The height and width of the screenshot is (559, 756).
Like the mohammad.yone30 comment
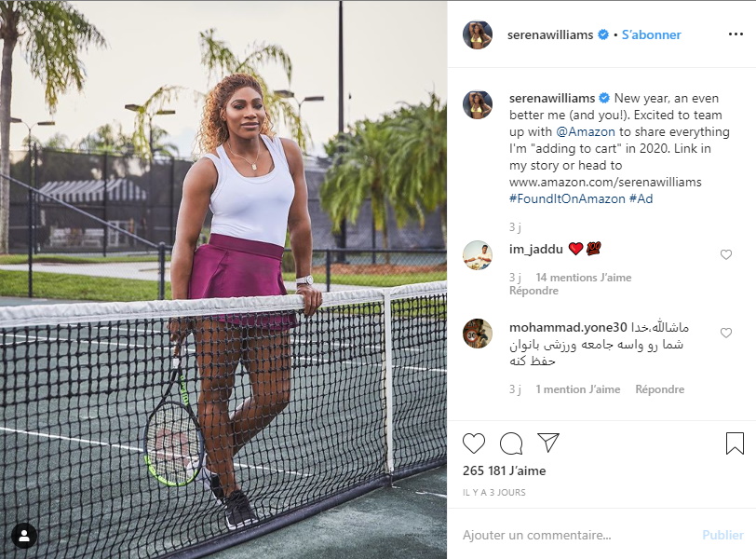click(726, 333)
